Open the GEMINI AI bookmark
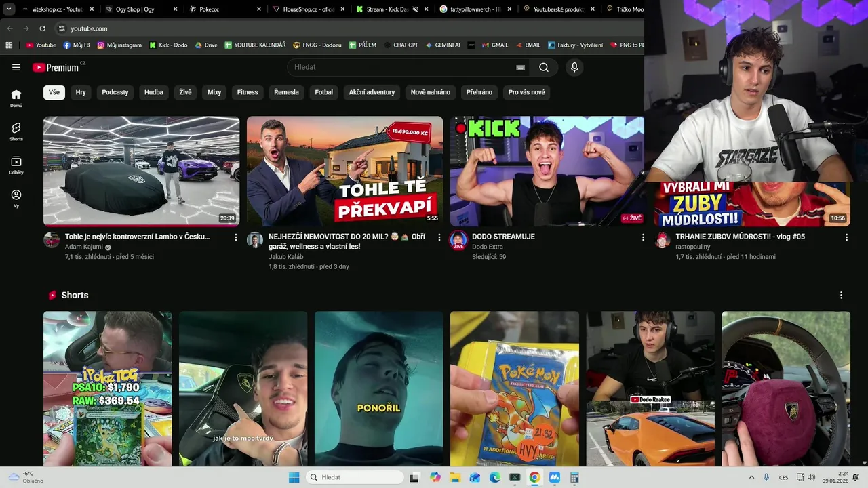The image size is (868, 488). [443, 45]
